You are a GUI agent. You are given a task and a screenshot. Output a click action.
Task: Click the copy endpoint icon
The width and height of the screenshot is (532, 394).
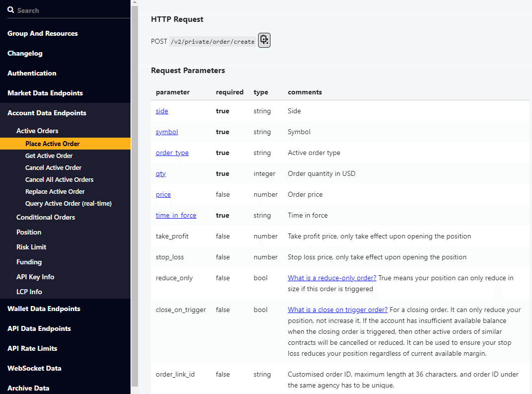pos(264,40)
